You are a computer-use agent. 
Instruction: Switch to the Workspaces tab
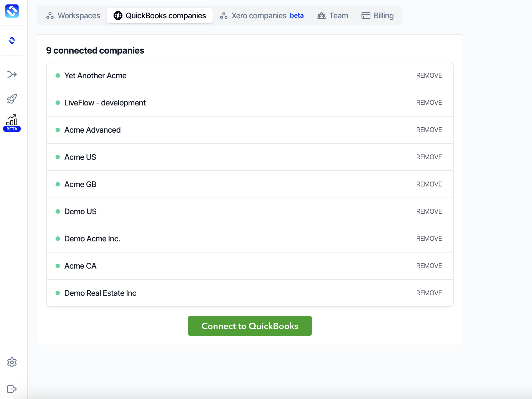73,16
